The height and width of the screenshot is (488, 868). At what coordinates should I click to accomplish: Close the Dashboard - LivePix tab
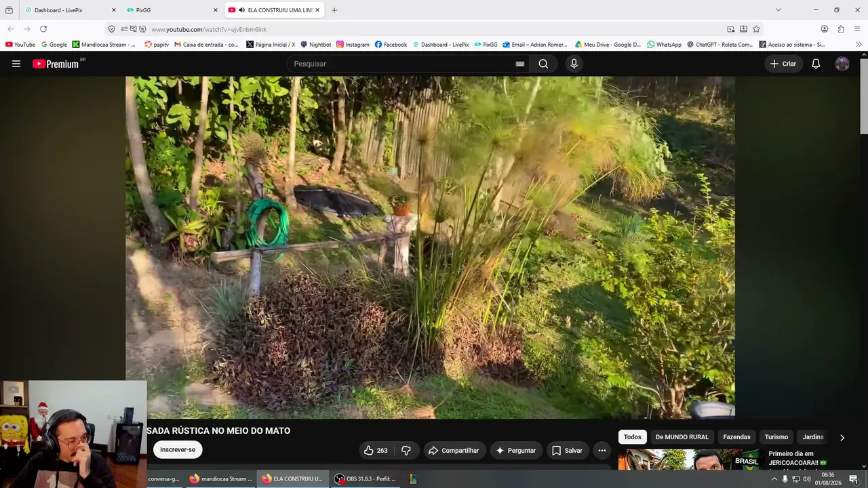coord(113,10)
